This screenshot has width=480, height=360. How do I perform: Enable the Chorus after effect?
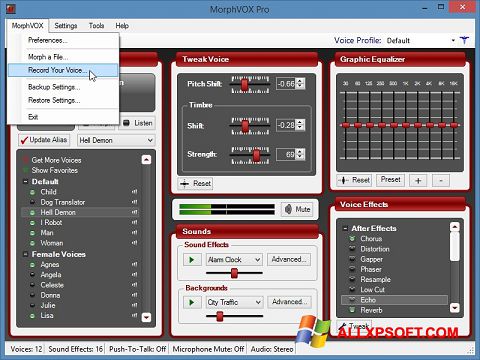pyautogui.click(x=352, y=239)
